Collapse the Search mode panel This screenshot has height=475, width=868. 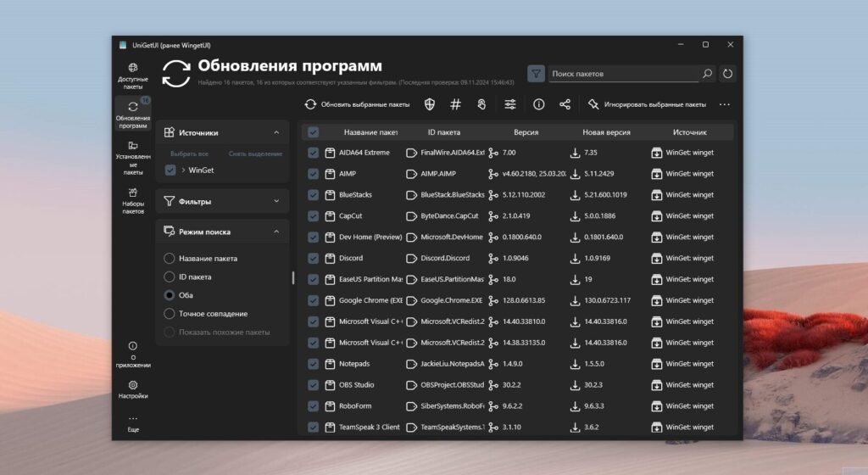click(276, 232)
